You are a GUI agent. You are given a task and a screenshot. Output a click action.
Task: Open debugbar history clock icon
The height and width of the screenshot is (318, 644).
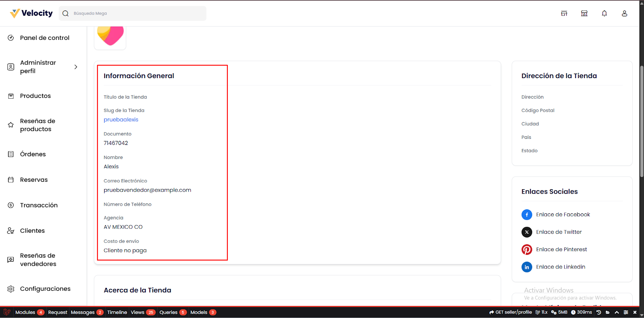pyautogui.click(x=599, y=312)
